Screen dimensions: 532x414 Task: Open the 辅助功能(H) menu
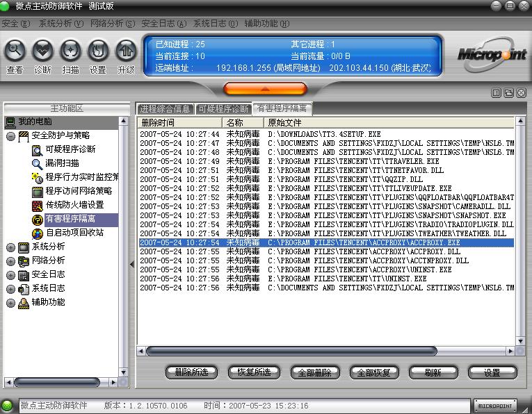pyautogui.click(x=266, y=24)
